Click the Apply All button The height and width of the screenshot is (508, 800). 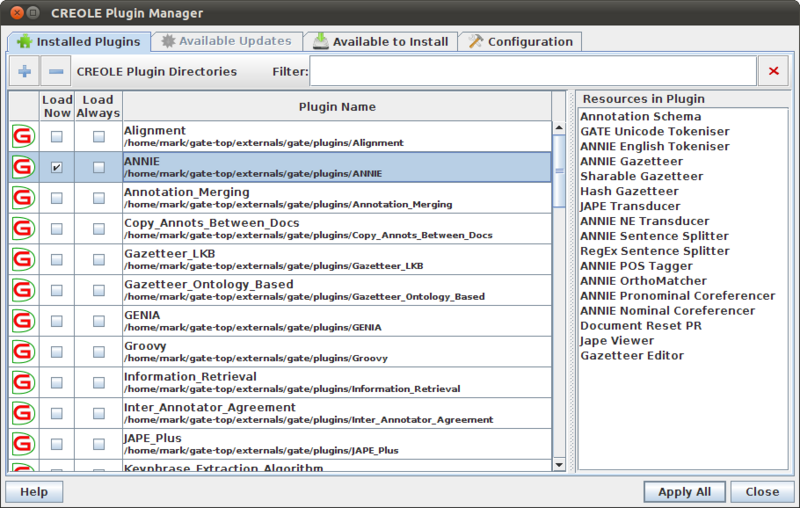[x=684, y=492]
